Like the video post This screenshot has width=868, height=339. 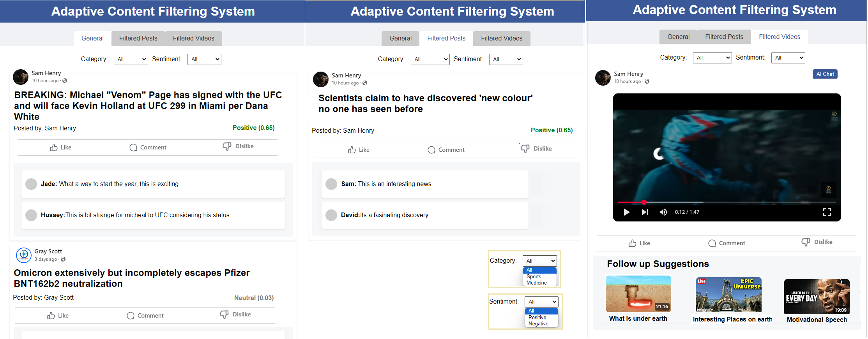pos(639,243)
